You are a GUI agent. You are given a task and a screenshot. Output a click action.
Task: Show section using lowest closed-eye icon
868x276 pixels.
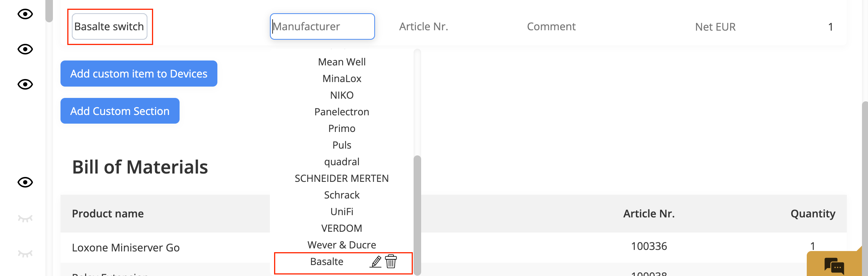pos(25,253)
